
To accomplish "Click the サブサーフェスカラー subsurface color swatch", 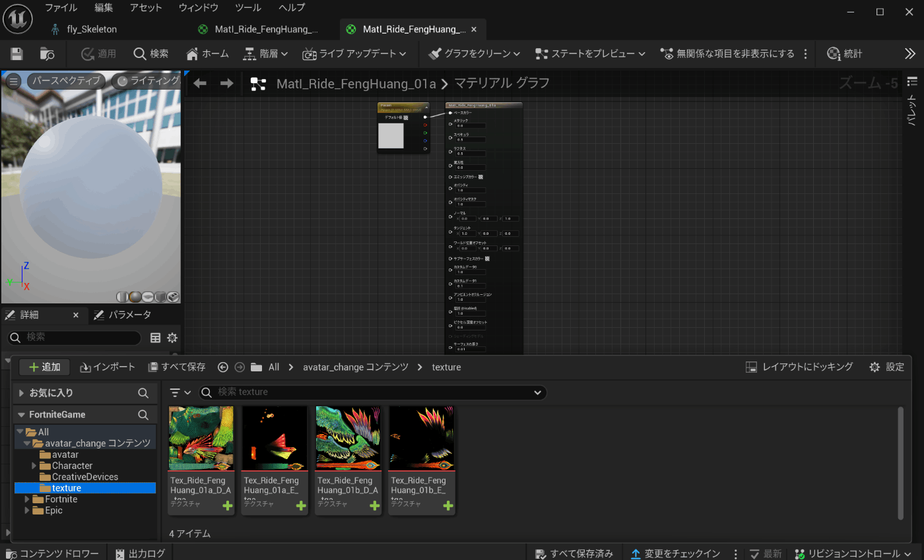I will (487, 259).
